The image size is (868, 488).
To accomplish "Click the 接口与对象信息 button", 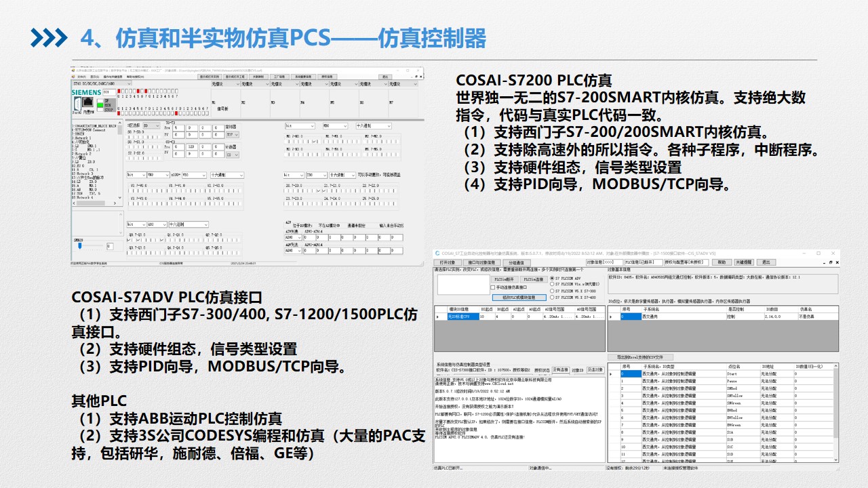I will [481, 262].
